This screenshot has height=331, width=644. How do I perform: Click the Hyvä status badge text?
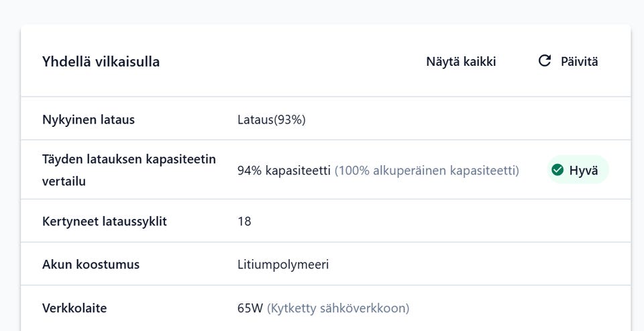point(583,171)
